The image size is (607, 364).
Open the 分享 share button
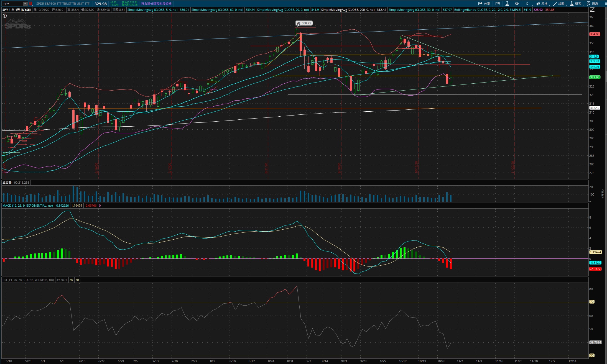[x=484, y=4]
